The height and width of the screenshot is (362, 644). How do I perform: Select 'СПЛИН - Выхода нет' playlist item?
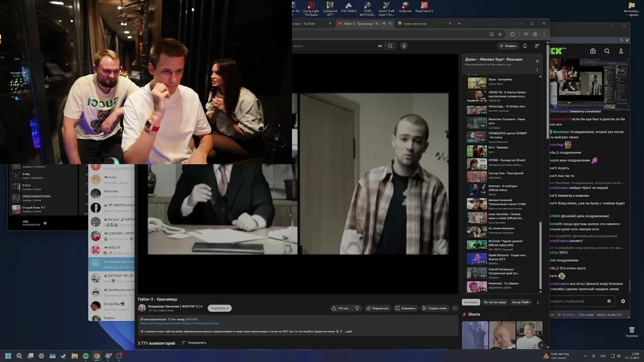pos(502,163)
